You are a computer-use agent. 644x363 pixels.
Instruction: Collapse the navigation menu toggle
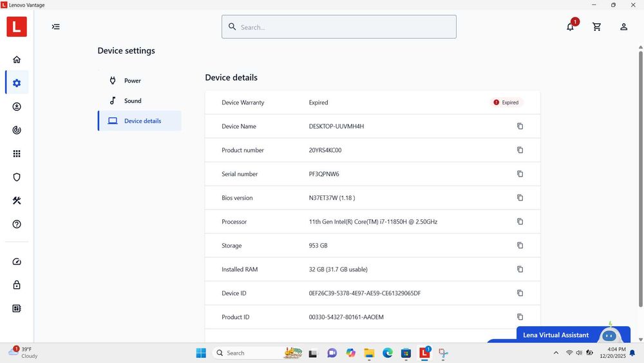56,26
